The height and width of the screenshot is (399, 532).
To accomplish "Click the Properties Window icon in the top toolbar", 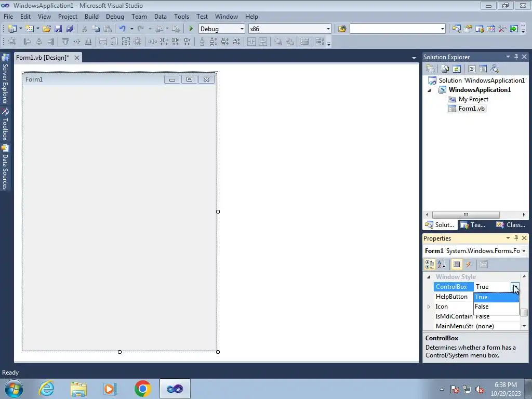I will click(x=468, y=29).
